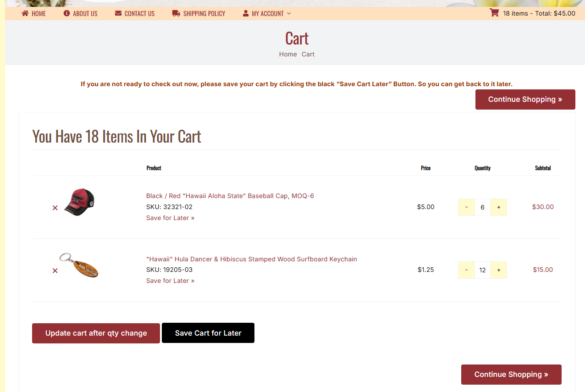Go to the About Us page
This screenshot has width=585, height=392.
81,14
